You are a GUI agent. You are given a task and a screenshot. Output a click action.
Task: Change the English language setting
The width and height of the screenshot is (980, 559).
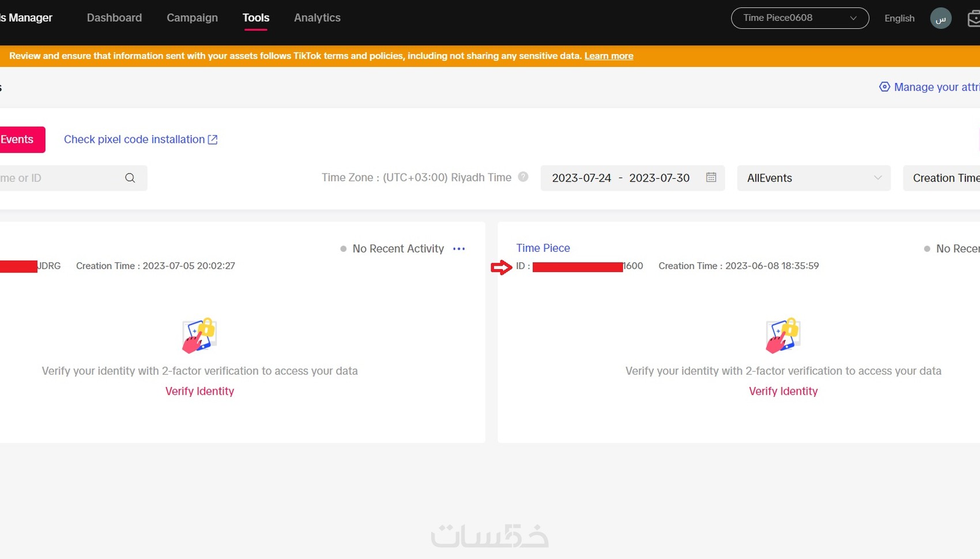[899, 18]
